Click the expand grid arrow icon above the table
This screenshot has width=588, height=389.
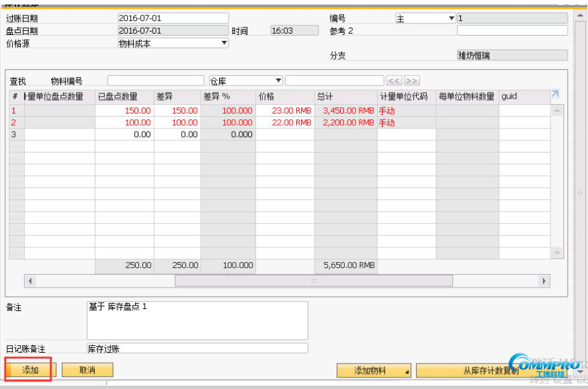click(555, 94)
